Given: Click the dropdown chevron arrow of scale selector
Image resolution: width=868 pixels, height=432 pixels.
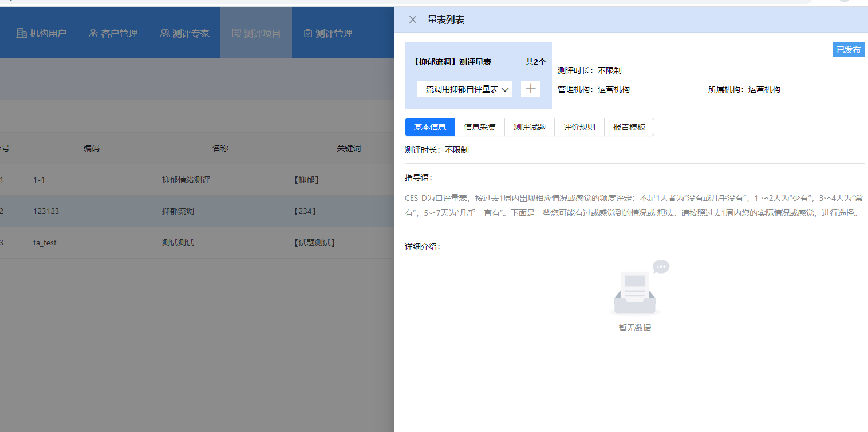Looking at the screenshot, I should coord(505,89).
